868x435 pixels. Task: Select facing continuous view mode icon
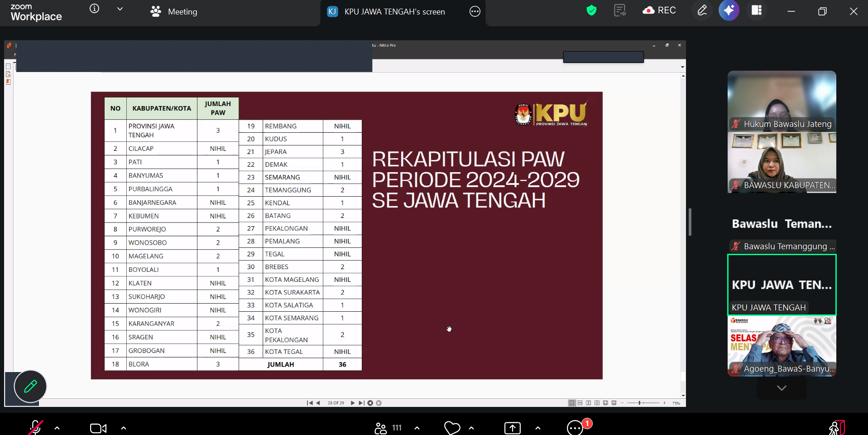pos(597,403)
